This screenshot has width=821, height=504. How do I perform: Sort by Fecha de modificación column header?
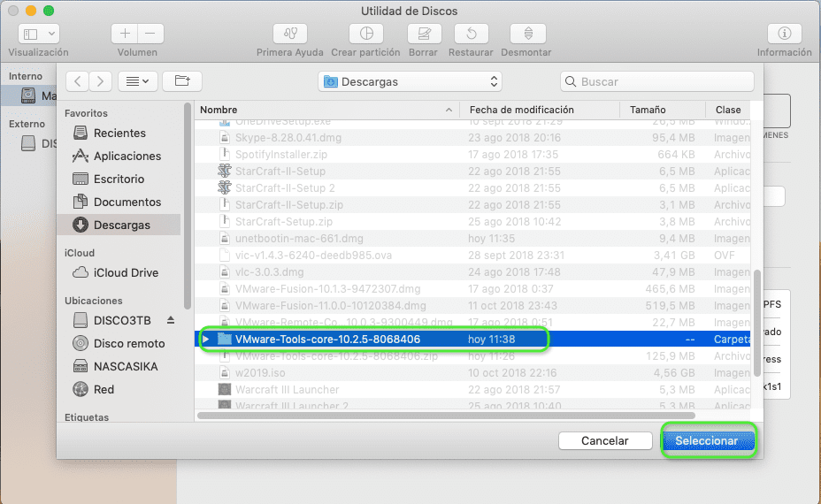pyautogui.click(x=540, y=110)
